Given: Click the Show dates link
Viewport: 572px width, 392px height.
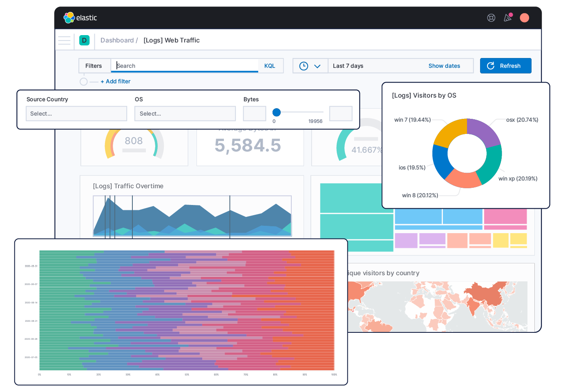Looking at the screenshot, I should pyautogui.click(x=444, y=66).
